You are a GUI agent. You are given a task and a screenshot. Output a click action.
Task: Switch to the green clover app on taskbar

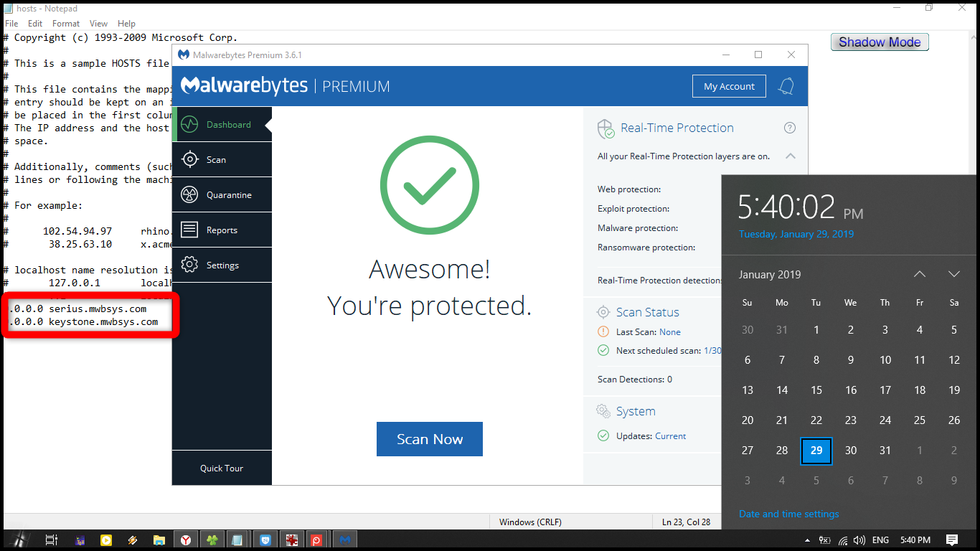211,540
